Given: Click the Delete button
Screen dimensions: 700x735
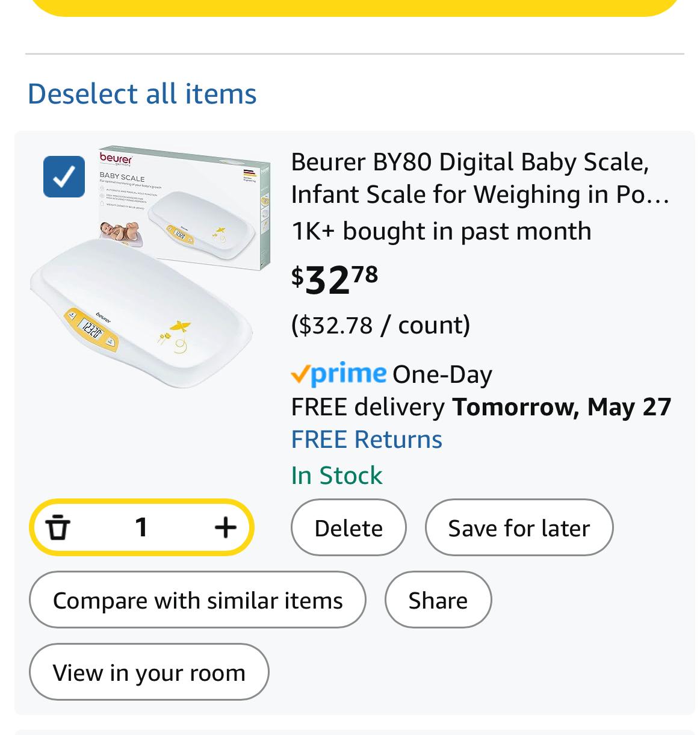Looking at the screenshot, I should click(348, 527).
